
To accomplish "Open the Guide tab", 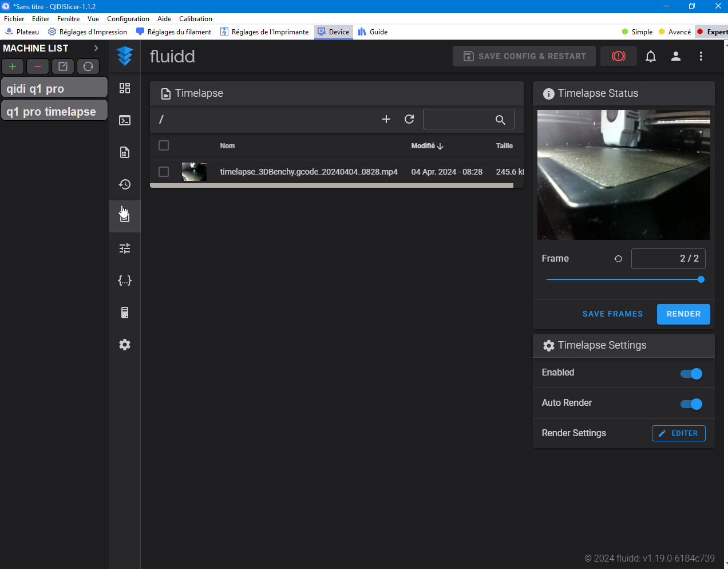I will point(373,32).
